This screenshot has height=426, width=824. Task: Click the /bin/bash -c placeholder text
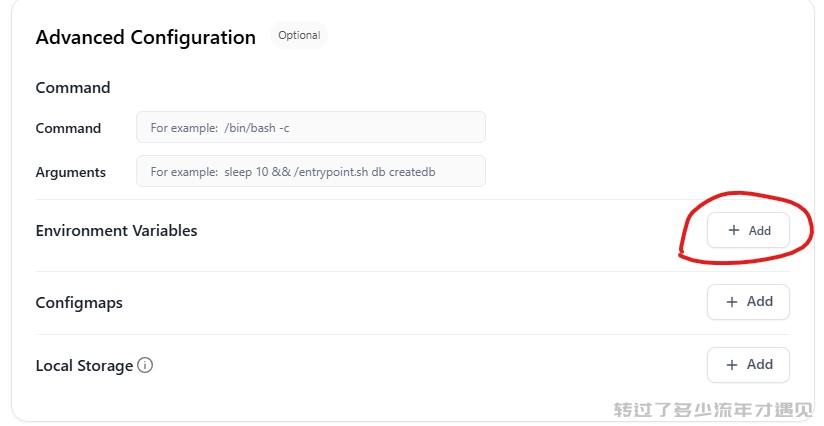point(257,128)
